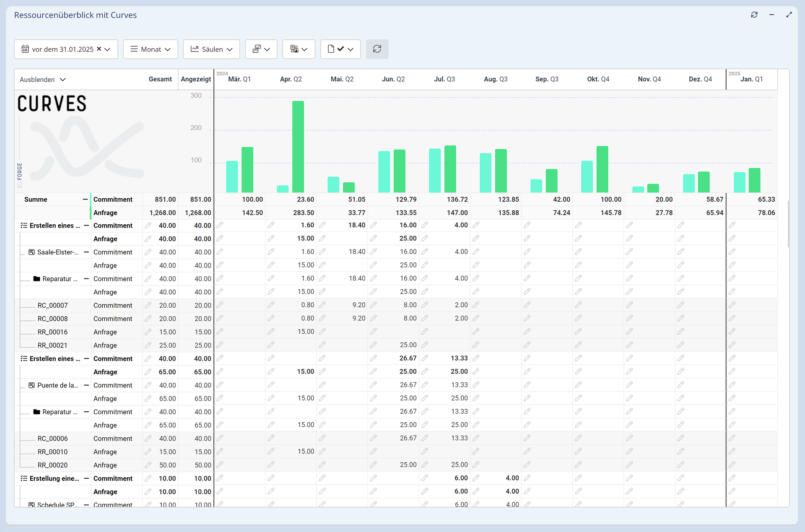
Task: Expand panel to fullscreen via arrows icon
Action: (x=789, y=15)
